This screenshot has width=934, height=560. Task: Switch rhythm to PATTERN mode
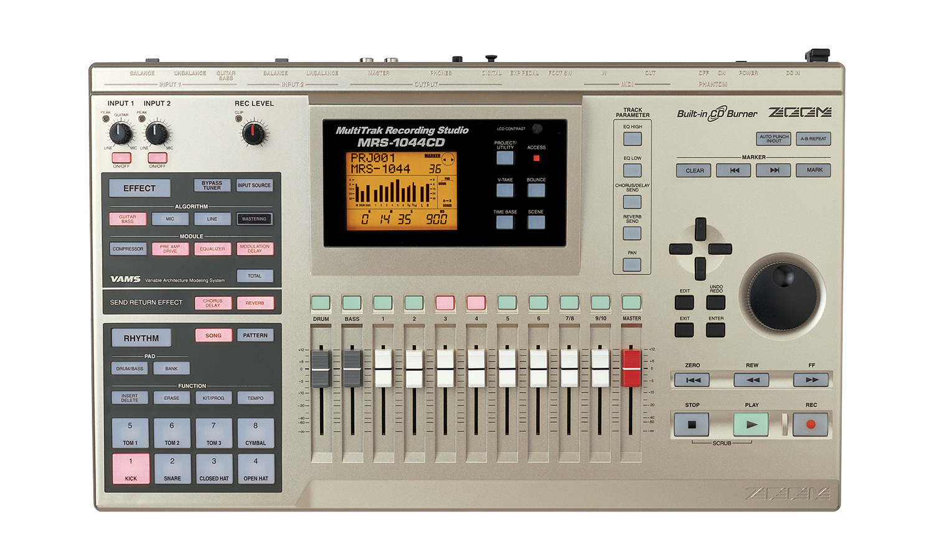[255, 335]
